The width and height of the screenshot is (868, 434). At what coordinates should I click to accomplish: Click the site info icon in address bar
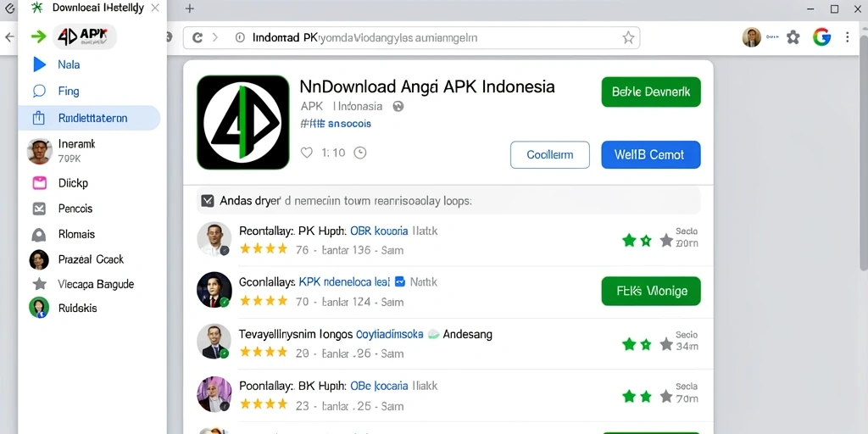coord(240,37)
